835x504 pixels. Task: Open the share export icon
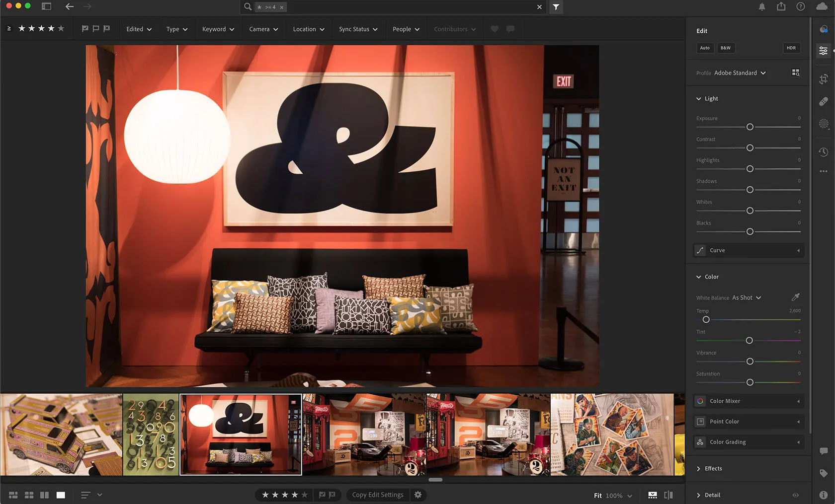(781, 6)
